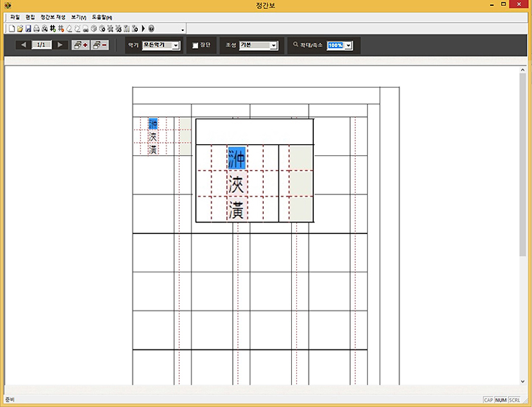Toggle the 장단 checkbox
532x407 pixels.
195,46
